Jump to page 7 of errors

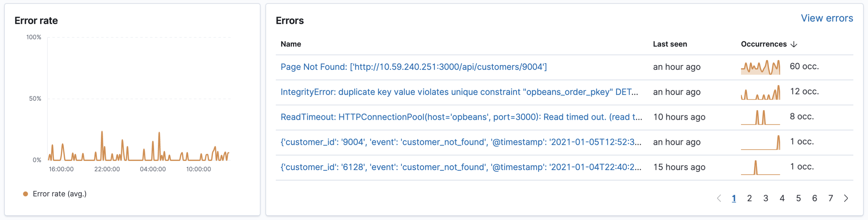coord(831,199)
